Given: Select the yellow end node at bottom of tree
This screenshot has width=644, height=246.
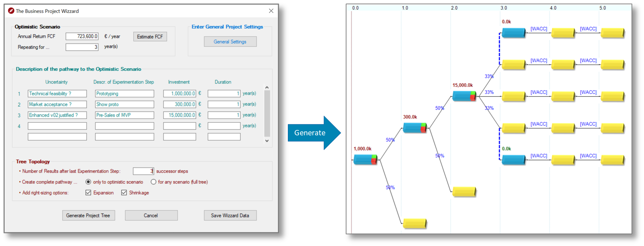Looking at the screenshot, I should 414,224.
